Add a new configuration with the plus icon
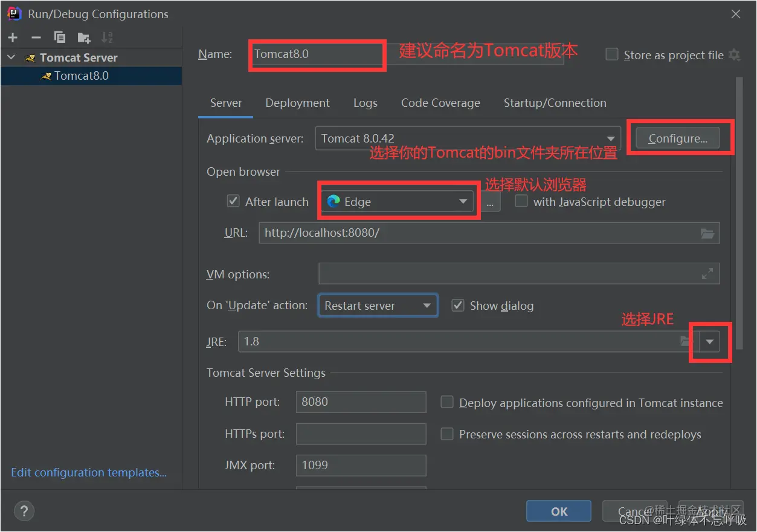 [x=13, y=37]
